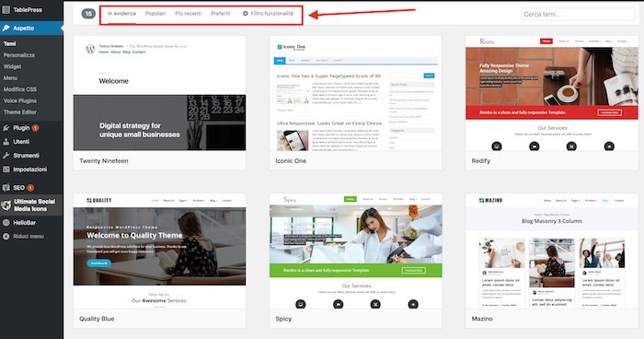Click the Redify theme preview
The image size is (644, 339).
pyautogui.click(x=552, y=93)
